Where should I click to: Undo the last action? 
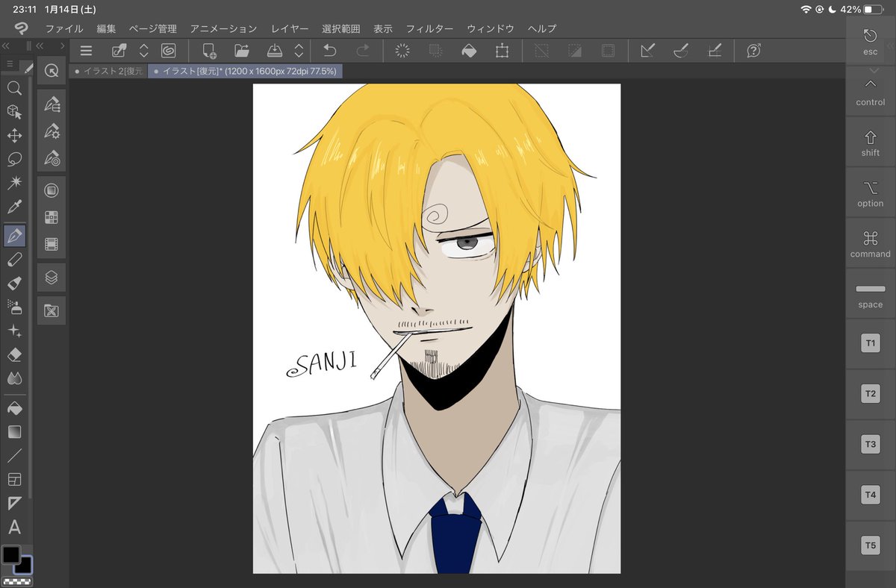tap(329, 51)
